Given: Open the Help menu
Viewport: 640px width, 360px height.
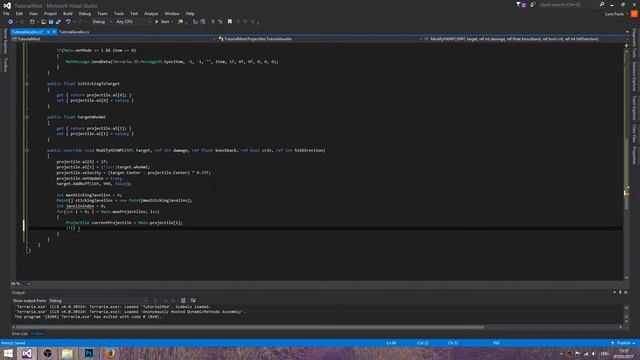Looking at the screenshot, I should [190, 13].
